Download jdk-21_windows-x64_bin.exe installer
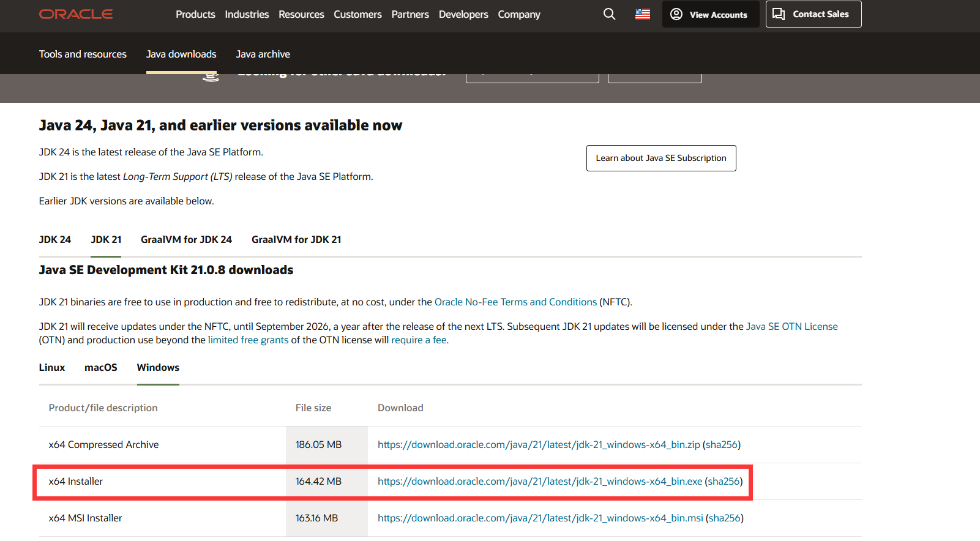This screenshot has width=980, height=541. [540, 481]
